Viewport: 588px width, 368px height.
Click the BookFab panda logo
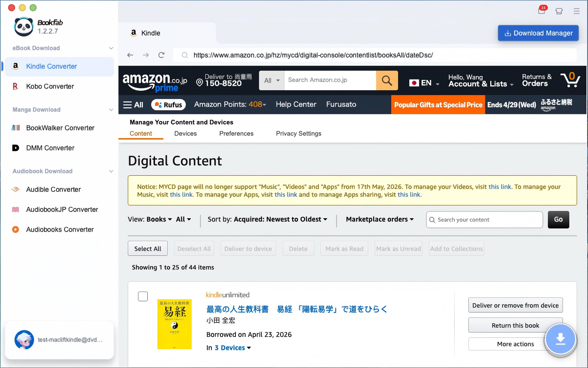pos(23,27)
